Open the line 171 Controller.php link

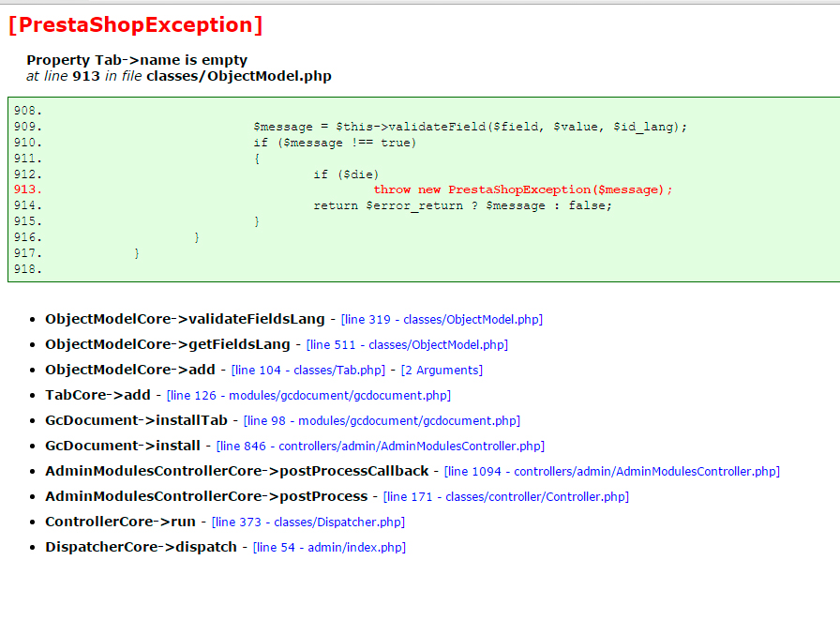click(505, 496)
